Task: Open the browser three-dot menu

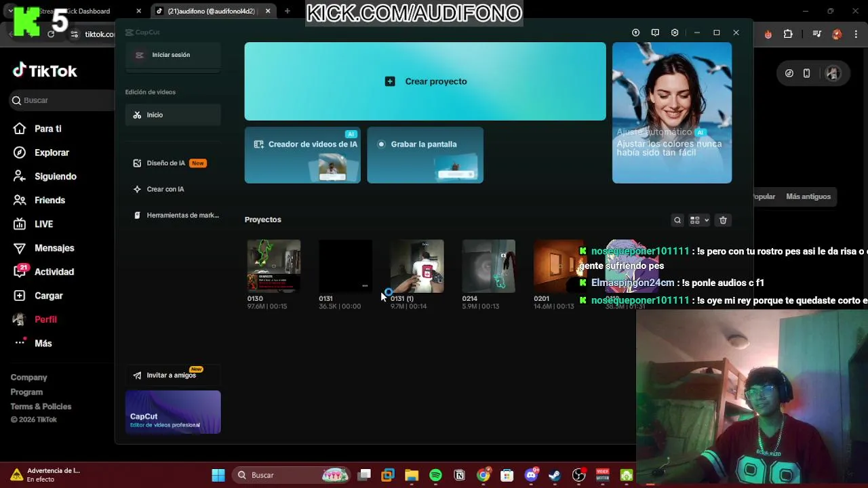Action: tap(856, 34)
